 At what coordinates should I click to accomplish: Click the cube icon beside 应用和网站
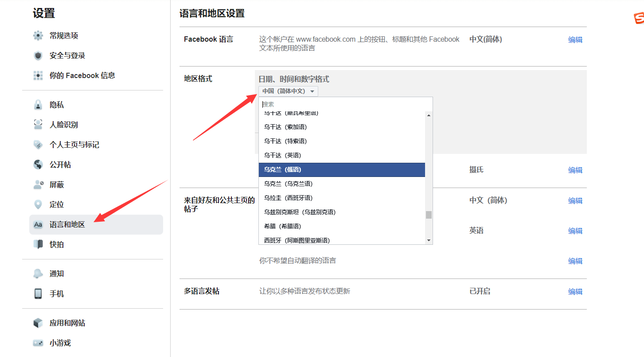pos(38,323)
